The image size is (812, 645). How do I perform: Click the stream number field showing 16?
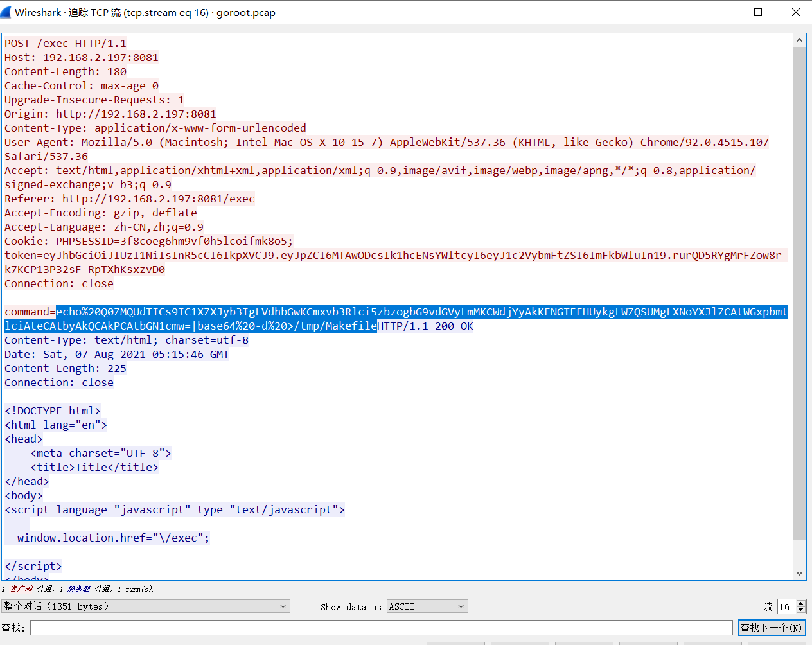pos(786,606)
